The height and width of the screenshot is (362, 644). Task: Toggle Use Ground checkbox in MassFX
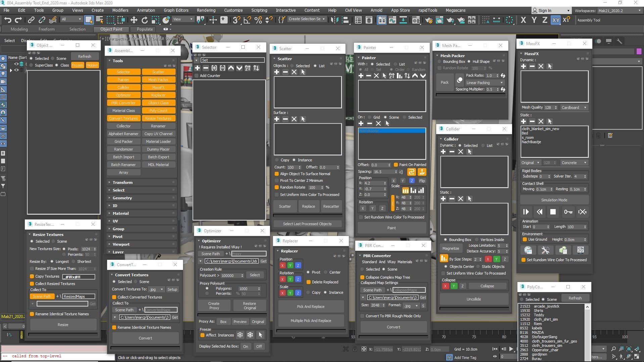pyautogui.click(x=525, y=239)
